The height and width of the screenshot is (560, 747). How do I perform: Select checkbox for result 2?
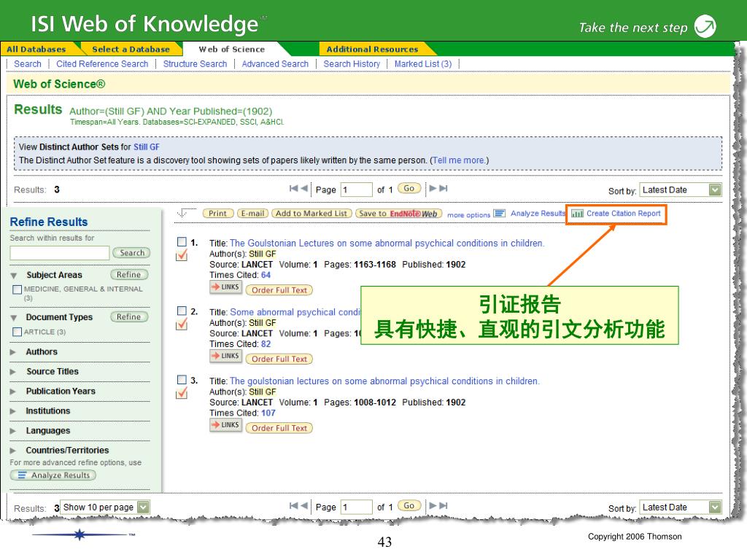point(182,311)
